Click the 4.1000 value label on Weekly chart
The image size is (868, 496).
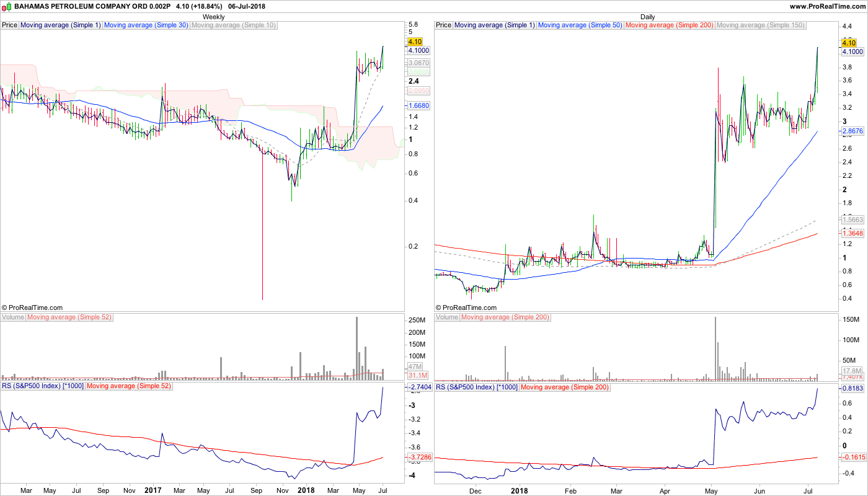418,51
